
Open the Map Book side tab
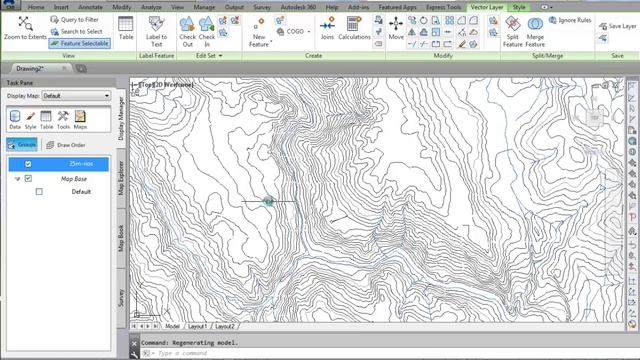tap(121, 238)
